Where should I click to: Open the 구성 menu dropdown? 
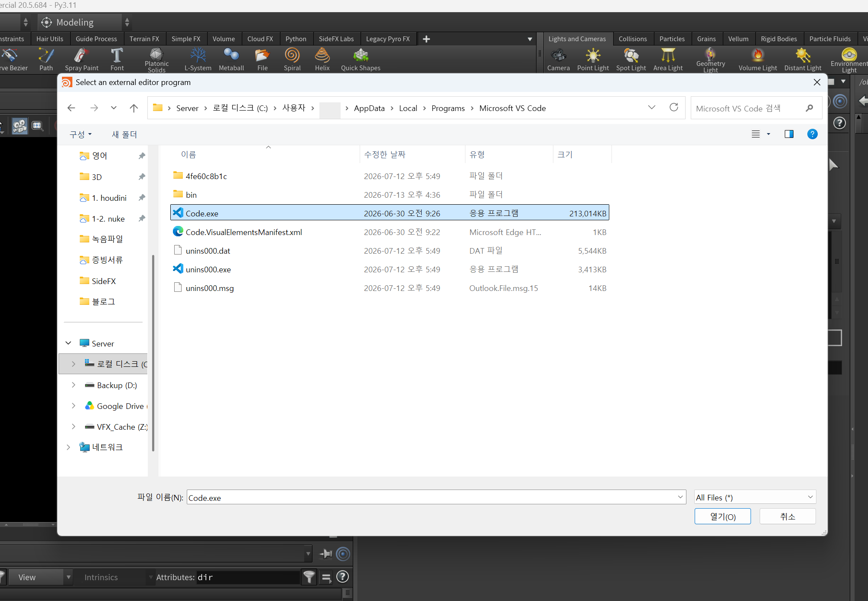click(x=81, y=134)
